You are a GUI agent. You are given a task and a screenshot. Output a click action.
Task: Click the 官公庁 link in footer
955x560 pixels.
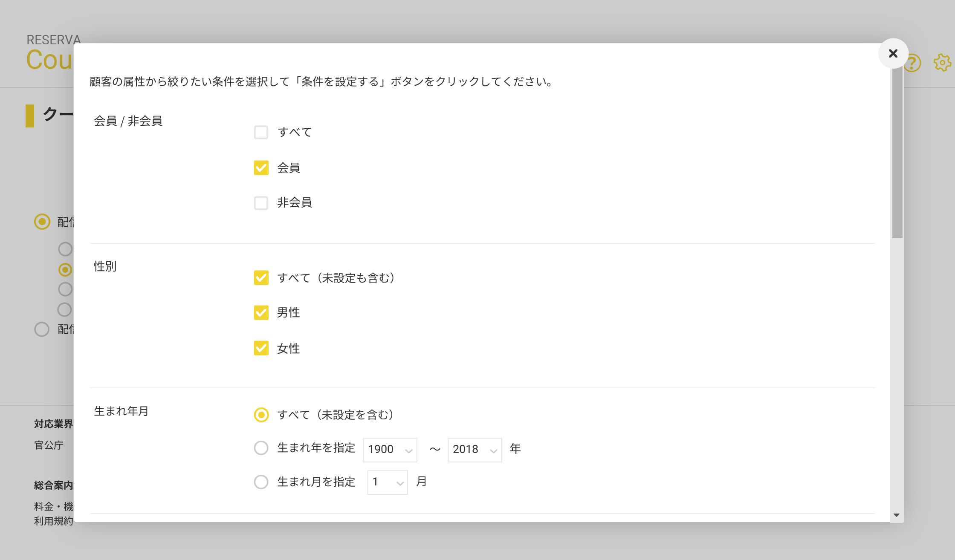click(49, 445)
